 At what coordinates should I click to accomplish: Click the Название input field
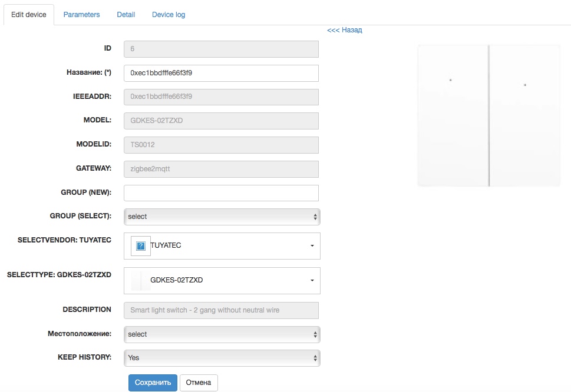click(x=221, y=73)
